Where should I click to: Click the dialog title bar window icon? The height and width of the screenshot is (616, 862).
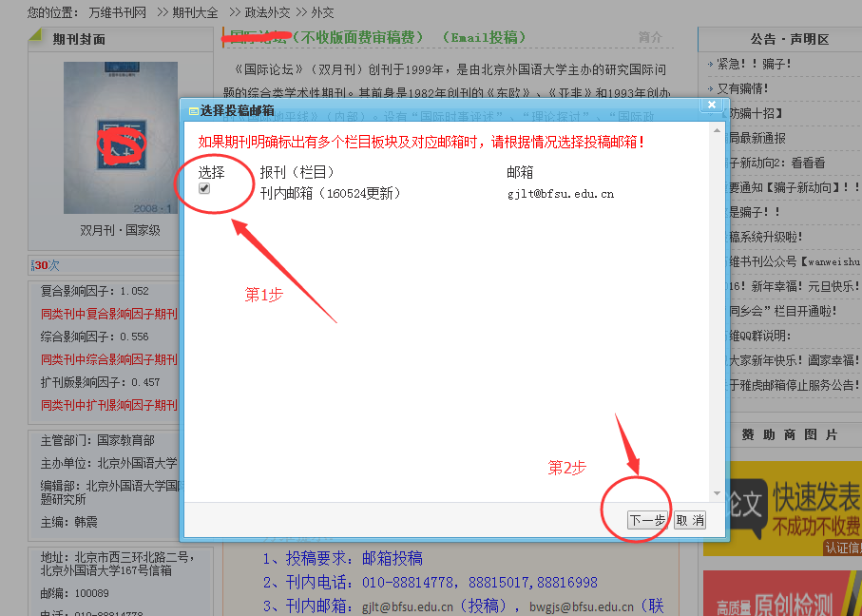click(x=193, y=111)
